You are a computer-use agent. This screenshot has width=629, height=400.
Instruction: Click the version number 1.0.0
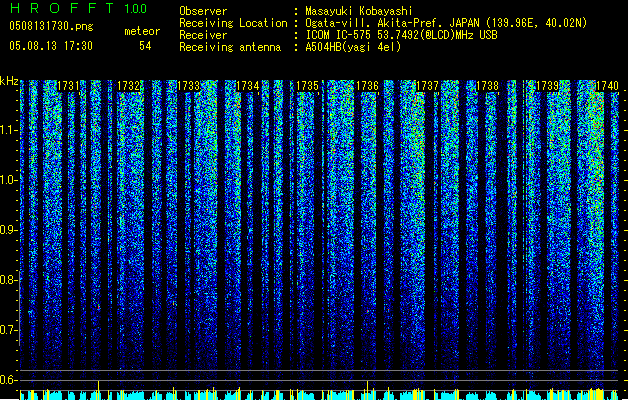(136, 8)
